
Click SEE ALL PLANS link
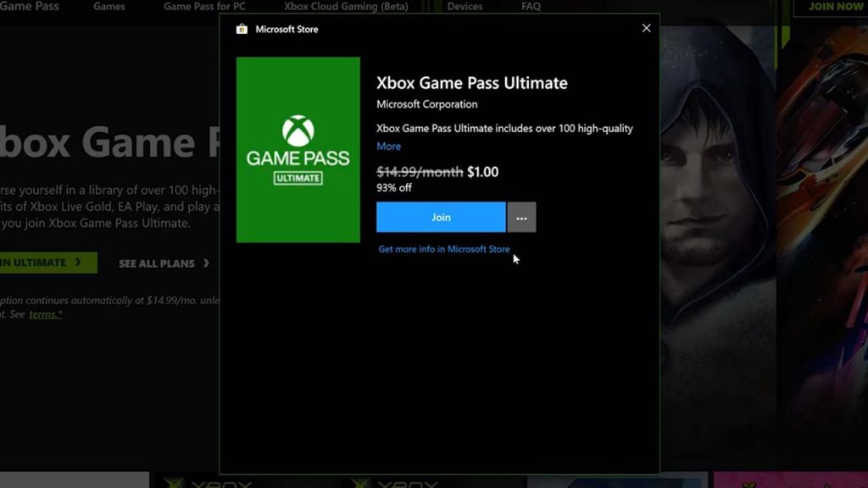157,263
